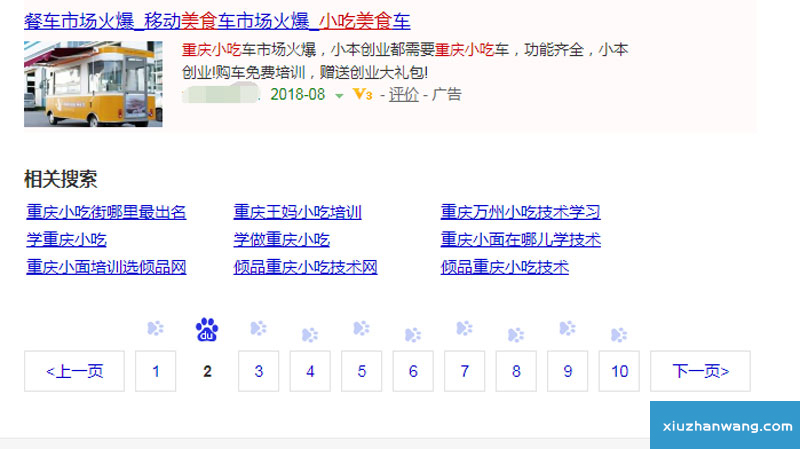Go to next page with 下一页>
The height and width of the screenshot is (449, 800).
coord(700,371)
